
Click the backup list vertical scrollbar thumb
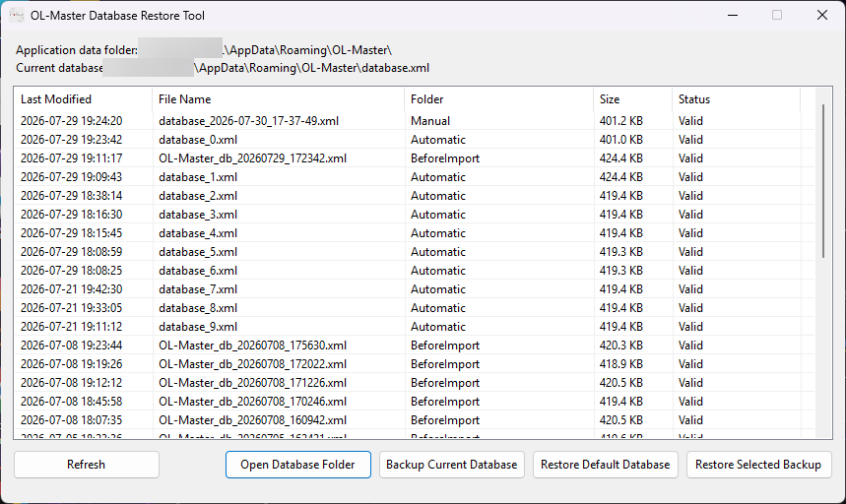click(822, 180)
